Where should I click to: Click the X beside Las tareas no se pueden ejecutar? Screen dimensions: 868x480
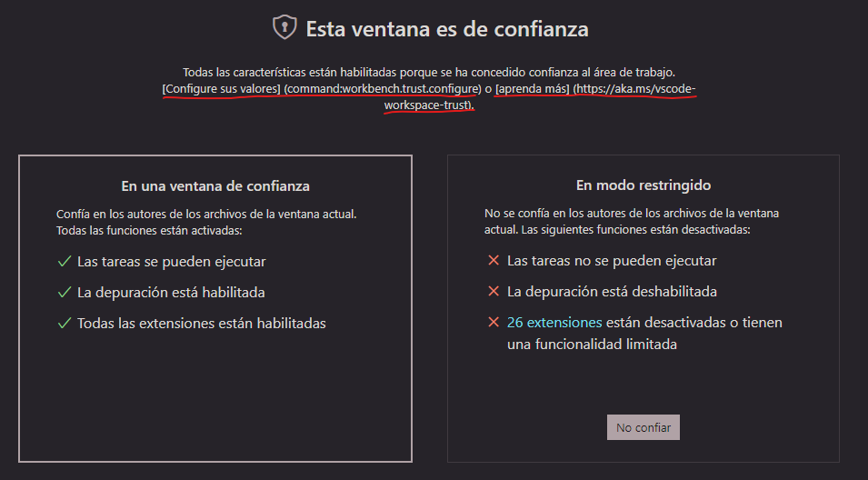pos(494,260)
